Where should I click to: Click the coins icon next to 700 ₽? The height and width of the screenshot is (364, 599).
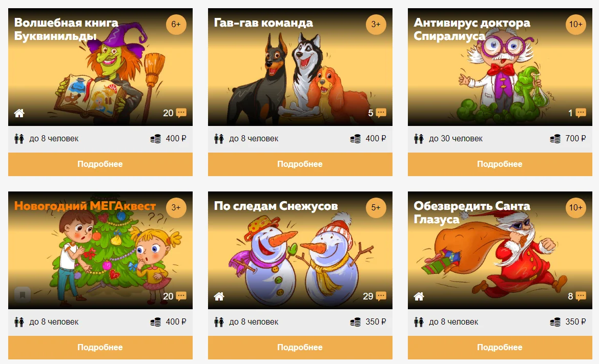click(x=555, y=139)
